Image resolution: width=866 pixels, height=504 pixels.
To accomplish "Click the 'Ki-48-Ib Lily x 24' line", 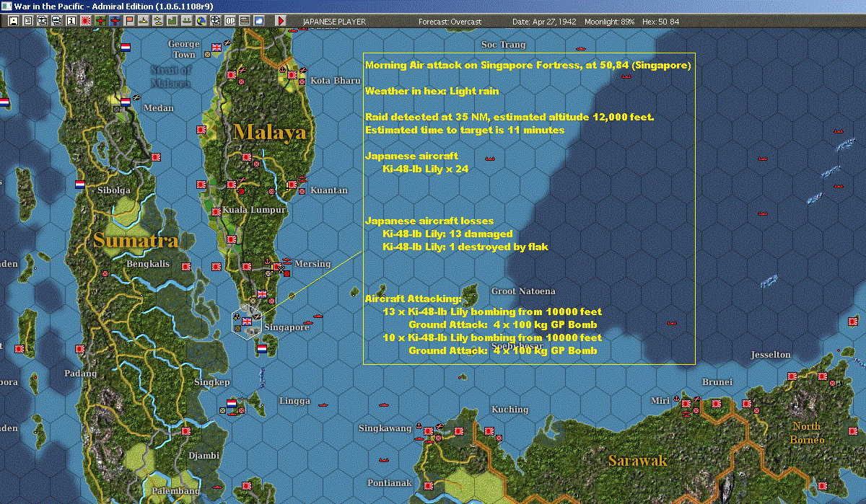I will click(x=427, y=169).
